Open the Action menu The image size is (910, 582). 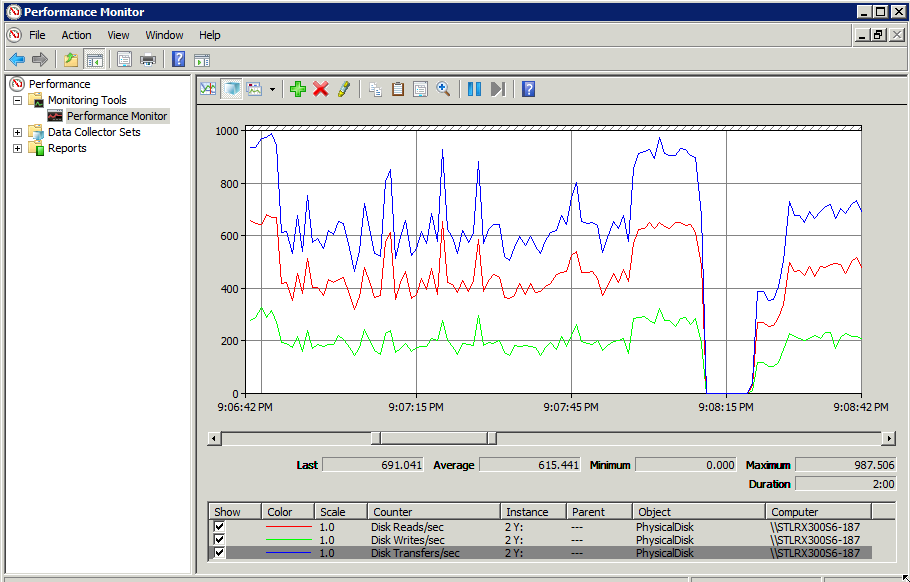[76, 35]
